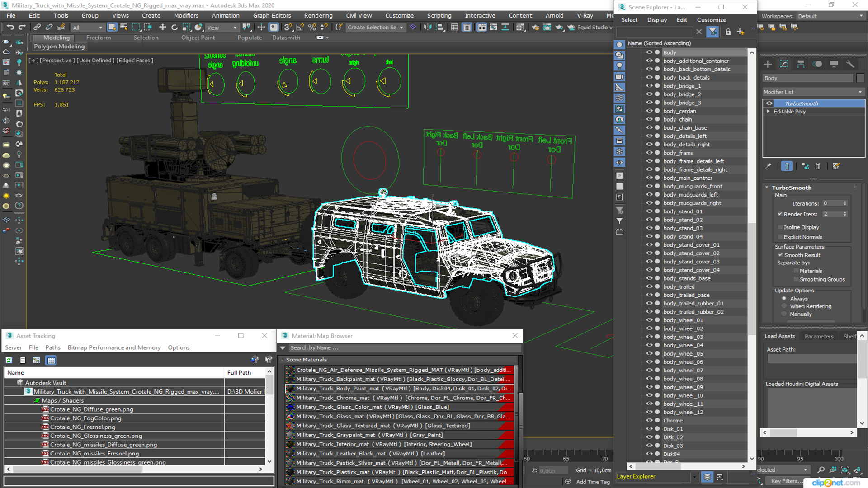868x488 pixels.
Task: Switch to the Object Paint ribbon tab
Action: click(x=198, y=38)
